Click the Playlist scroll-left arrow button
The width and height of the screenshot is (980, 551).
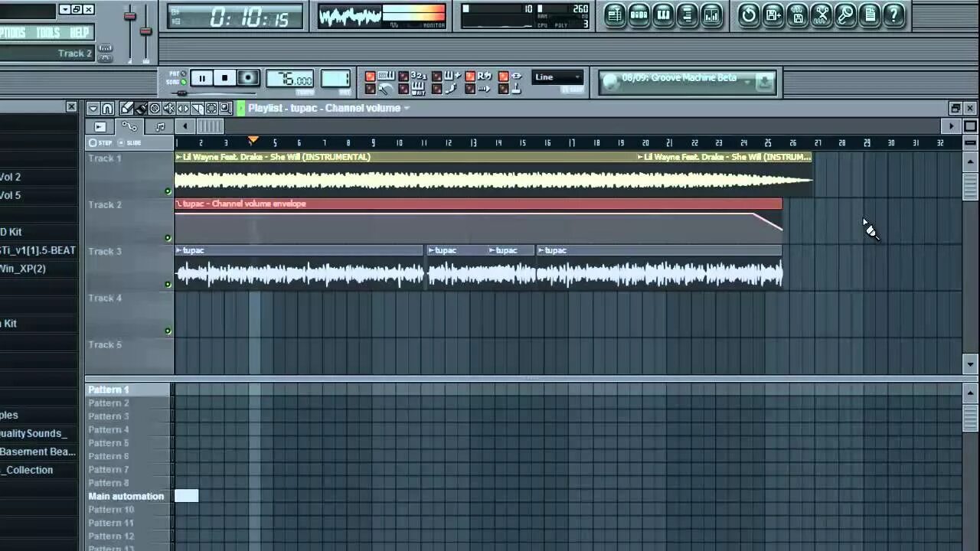pos(185,126)
